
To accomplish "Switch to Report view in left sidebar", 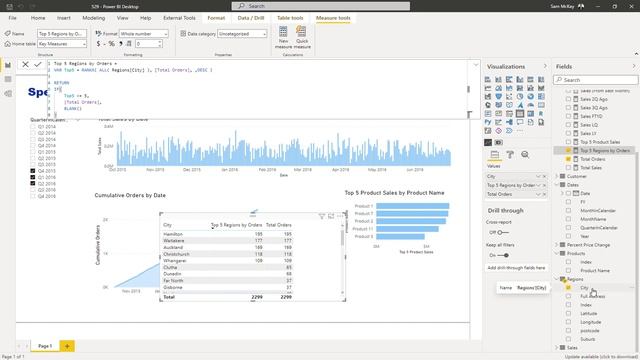I will point(8,65).
